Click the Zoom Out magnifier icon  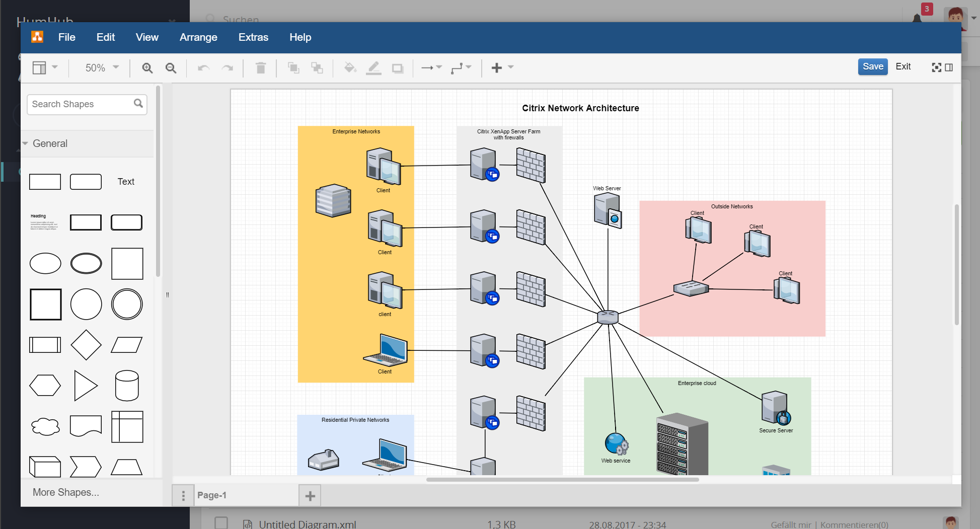pos(171,68)
